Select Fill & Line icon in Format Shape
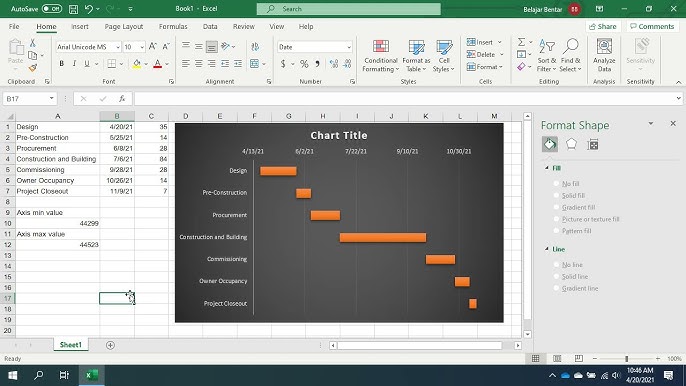686x386 pixels. [x=550, y=144]
